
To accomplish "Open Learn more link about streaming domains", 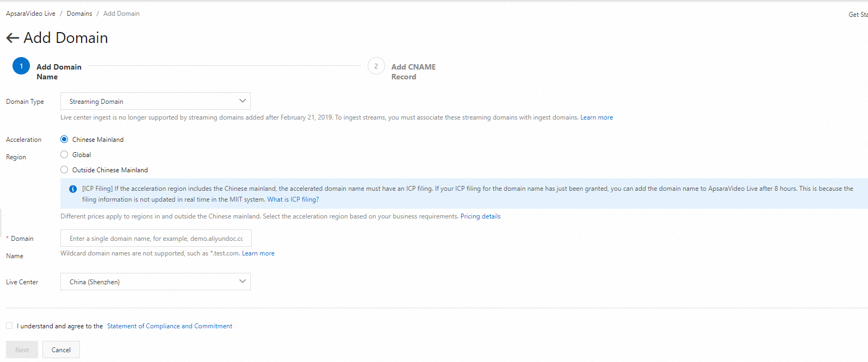I will [596, 117].
